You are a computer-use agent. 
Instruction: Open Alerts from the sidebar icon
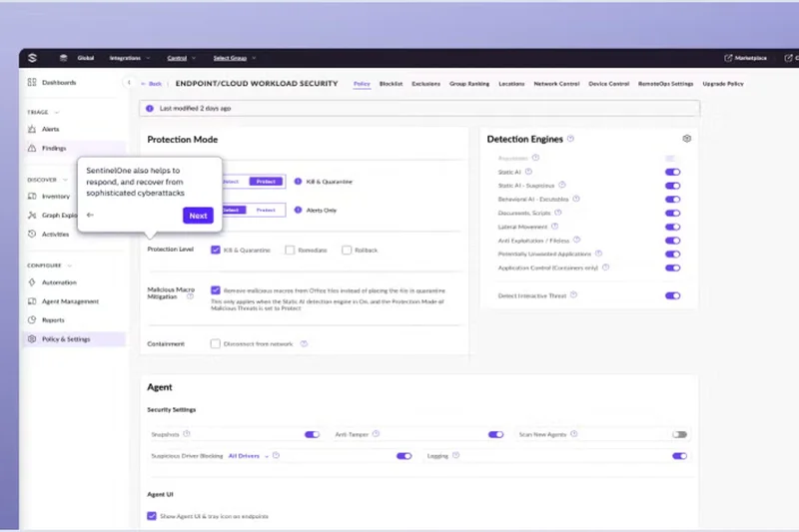pos(33,129)
